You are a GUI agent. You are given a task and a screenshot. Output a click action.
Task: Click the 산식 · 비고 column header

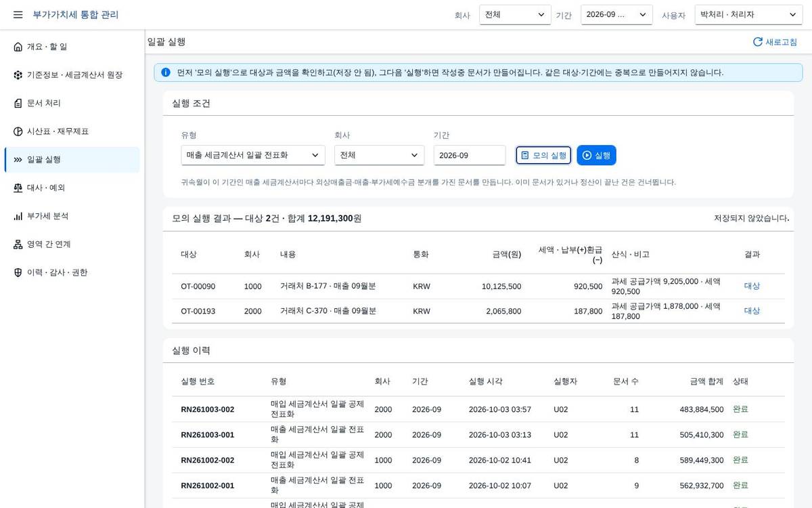coord(630,255)
